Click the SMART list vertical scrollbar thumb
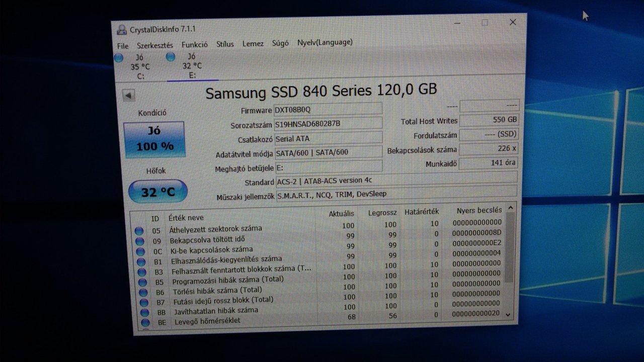The height and width of the screenshot is (362, 644). tap(510, 247)
